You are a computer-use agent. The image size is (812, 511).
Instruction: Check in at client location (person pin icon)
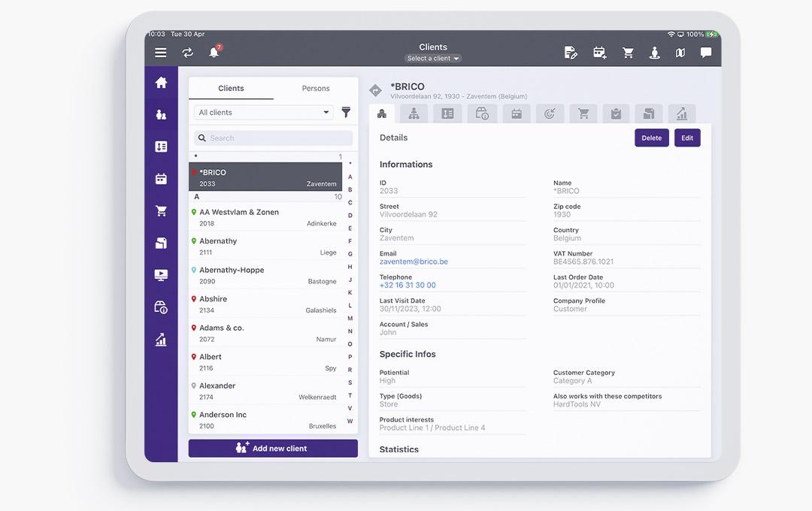point(655,53)
